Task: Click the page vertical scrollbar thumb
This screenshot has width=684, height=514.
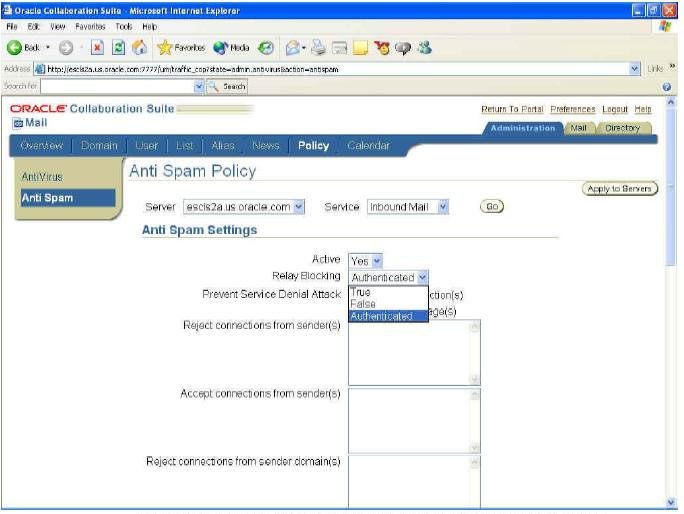Action: [x=671, y=186]
